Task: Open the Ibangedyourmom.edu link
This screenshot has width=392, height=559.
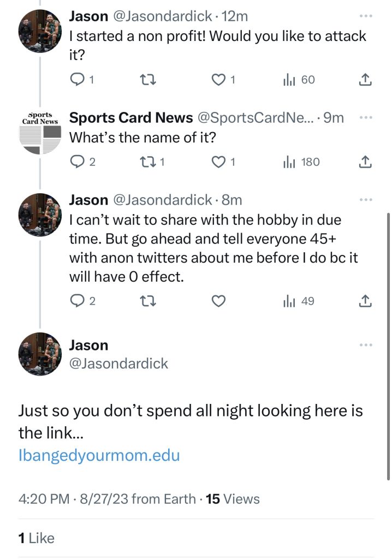Action: tap(99, 455)
